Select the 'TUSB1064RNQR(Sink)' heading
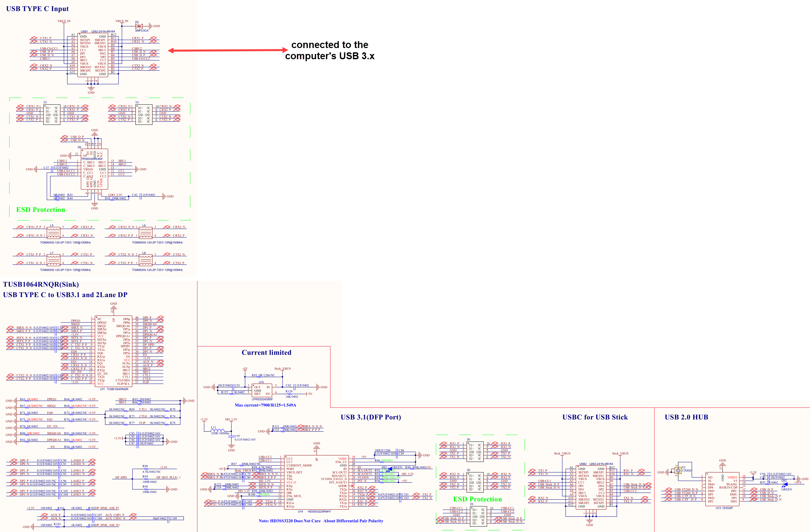Viewport: 810px width, 532px height. (41, 284)
